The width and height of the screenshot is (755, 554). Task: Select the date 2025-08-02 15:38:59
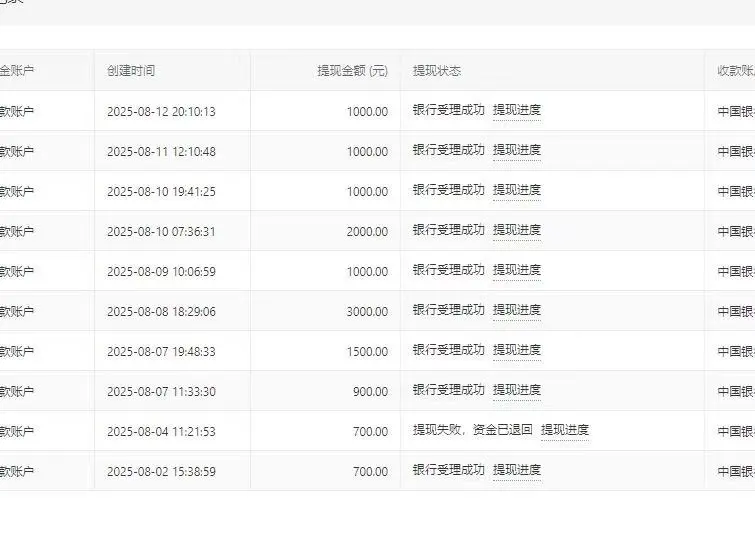point(161,471)
